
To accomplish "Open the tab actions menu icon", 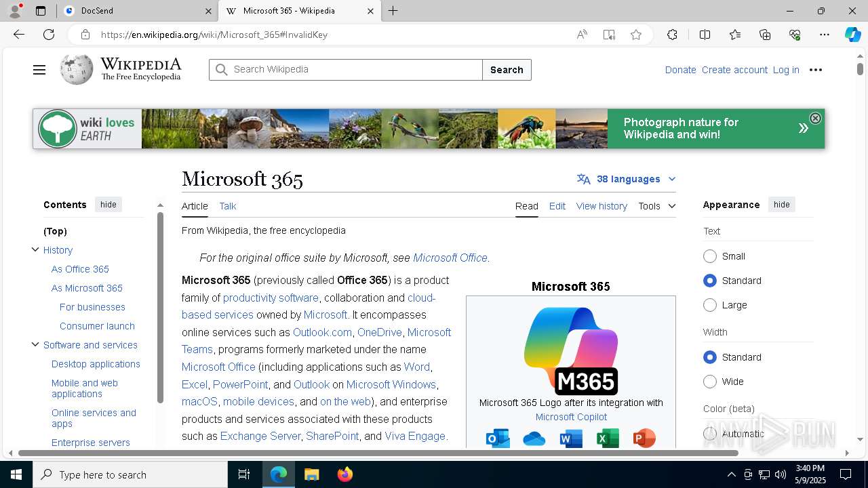I will [x=41, y=11].
